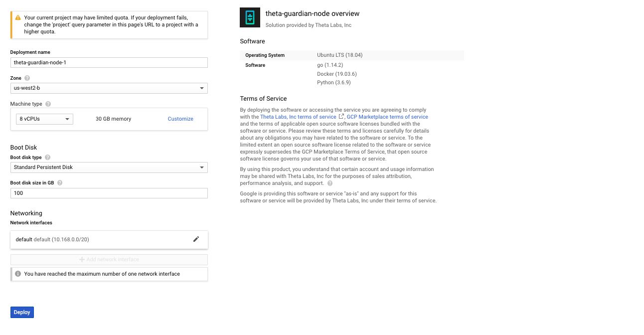This screenshot has width=644, height=335.
Task: Open the Standard Persistent Disk dropdown
Action: pos(109,167)
